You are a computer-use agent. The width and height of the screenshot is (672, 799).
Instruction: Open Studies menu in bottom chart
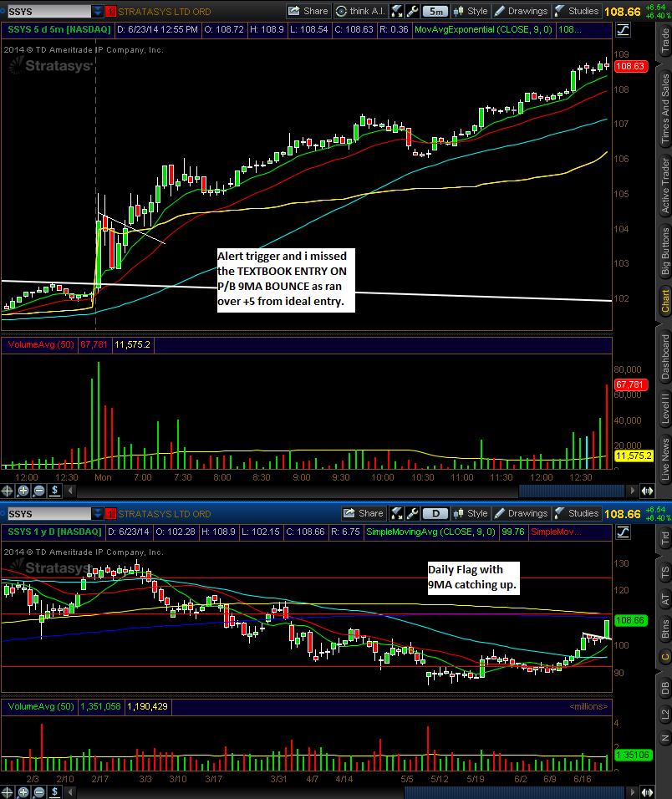pyautogui.click(x=577, y=513)
